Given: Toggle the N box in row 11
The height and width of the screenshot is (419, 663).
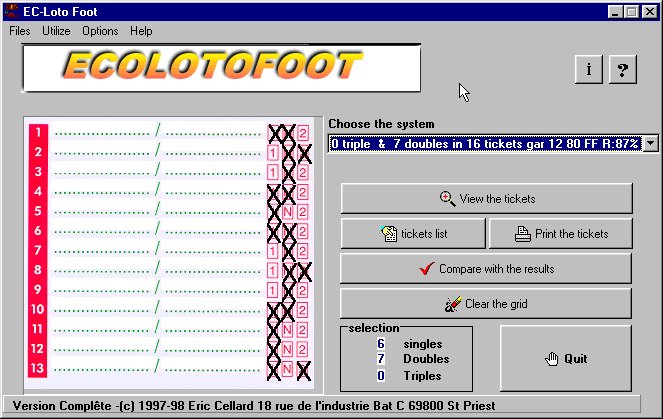Looking at the screenshot, I should pyautogui.click(x=288, y=329).
